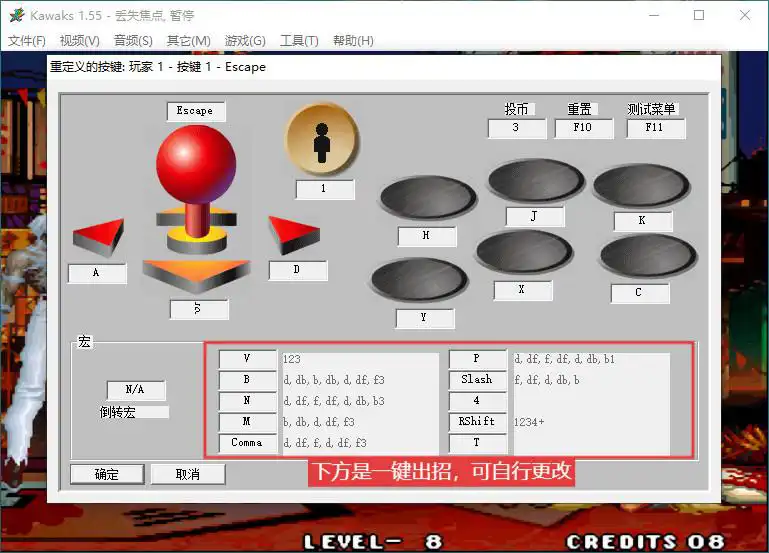Open the 视频(V) menu
The image size is (769, 553).
click(x=79, y=41)
